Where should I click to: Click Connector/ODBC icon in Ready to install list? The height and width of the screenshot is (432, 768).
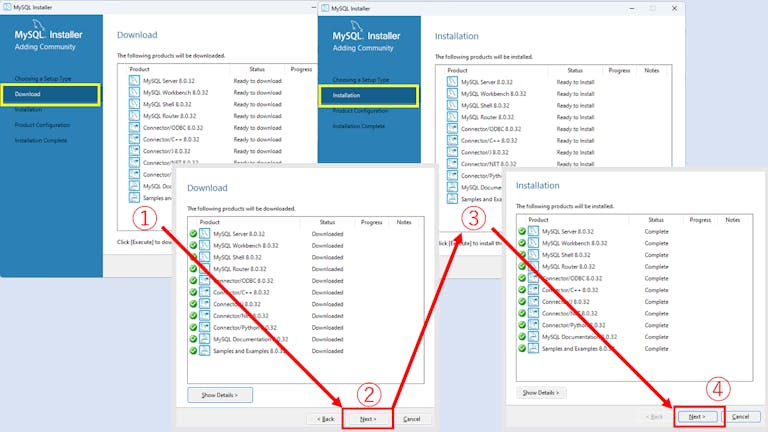coord(452,129)
